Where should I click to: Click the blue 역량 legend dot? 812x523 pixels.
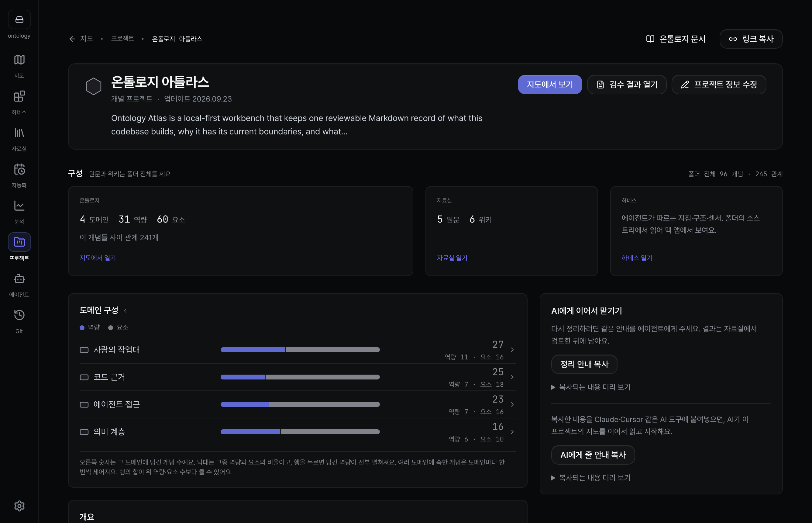(x=82, y=328)
